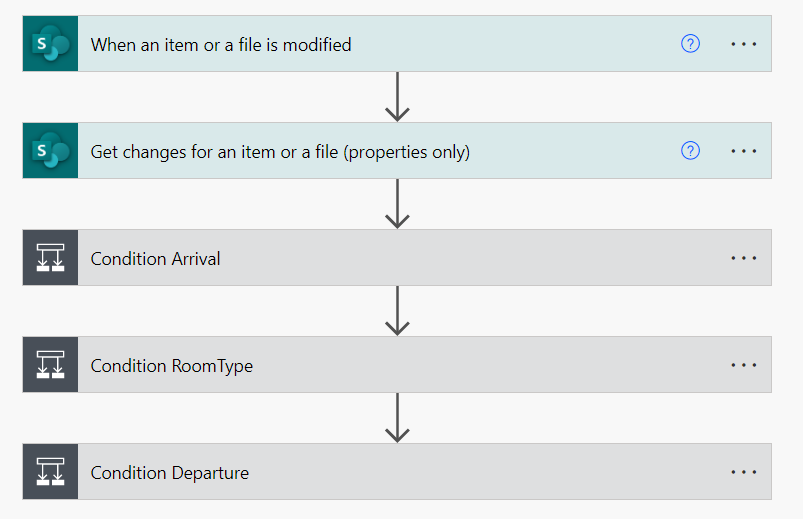Image resolution: width=803 pixels, height=519 pixels.
Task: Open ellipsis menu on the trigger step
Action: [743, 44]
